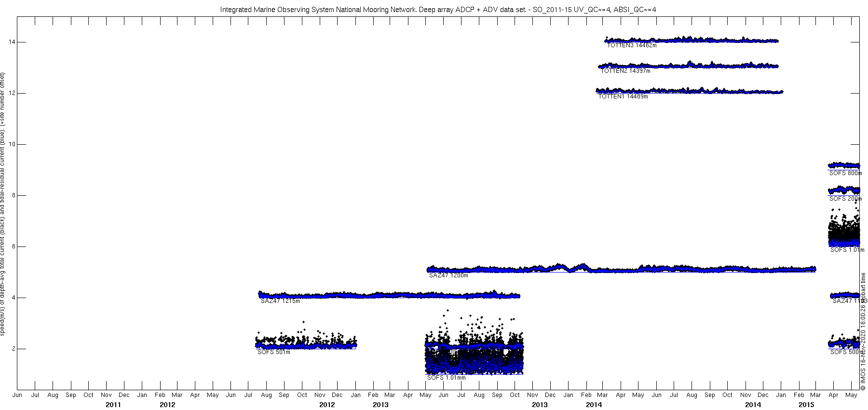
Task: Click y-axis tick label 10
Action: 11,144
